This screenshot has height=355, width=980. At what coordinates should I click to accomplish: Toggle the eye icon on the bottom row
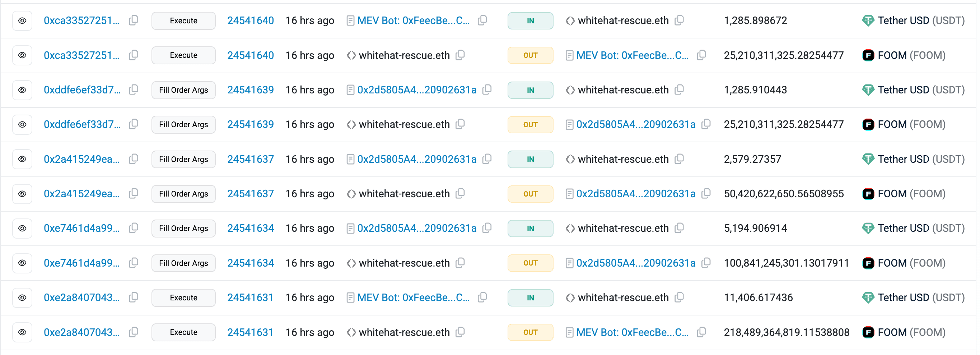coord(22,332)
